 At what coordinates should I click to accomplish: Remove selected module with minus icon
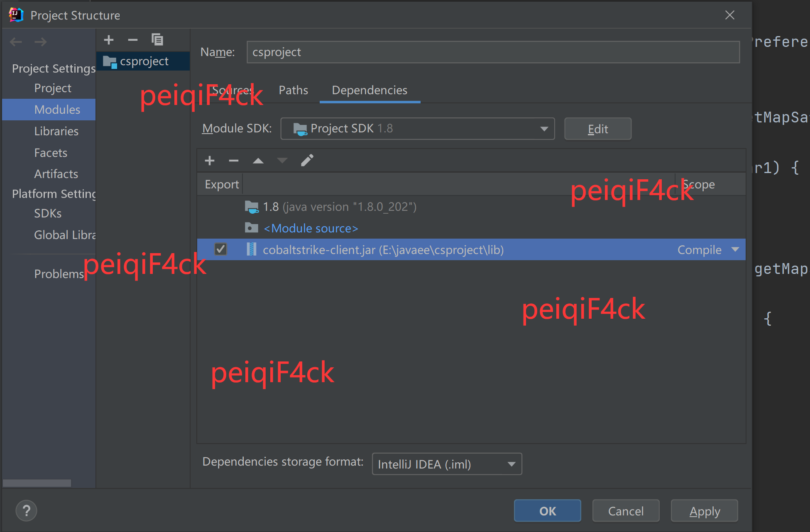coord(133,40)
